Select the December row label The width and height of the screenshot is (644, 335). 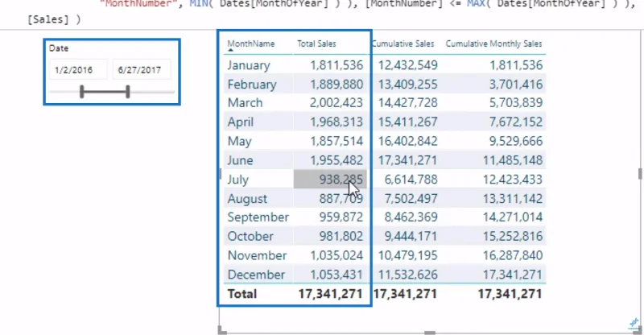256,275
